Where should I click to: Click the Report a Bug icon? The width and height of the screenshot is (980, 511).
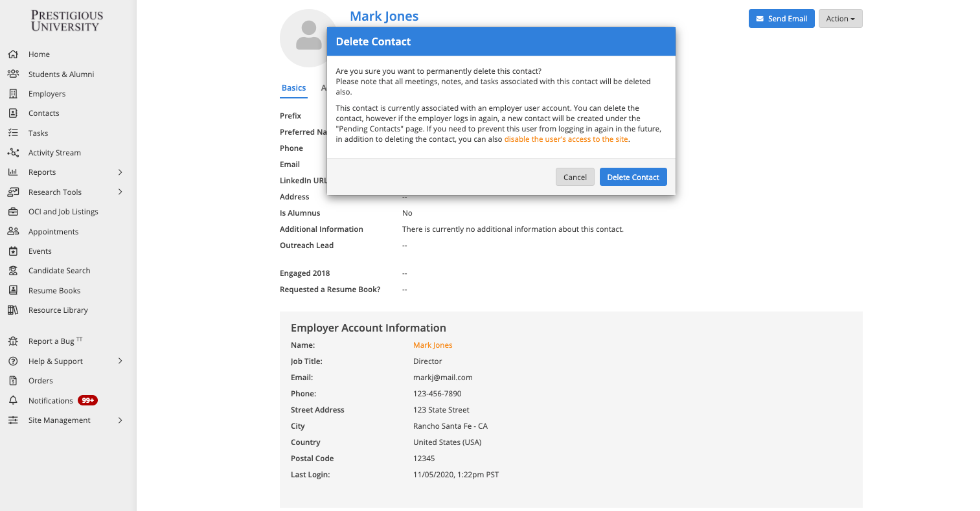(13, 341)
